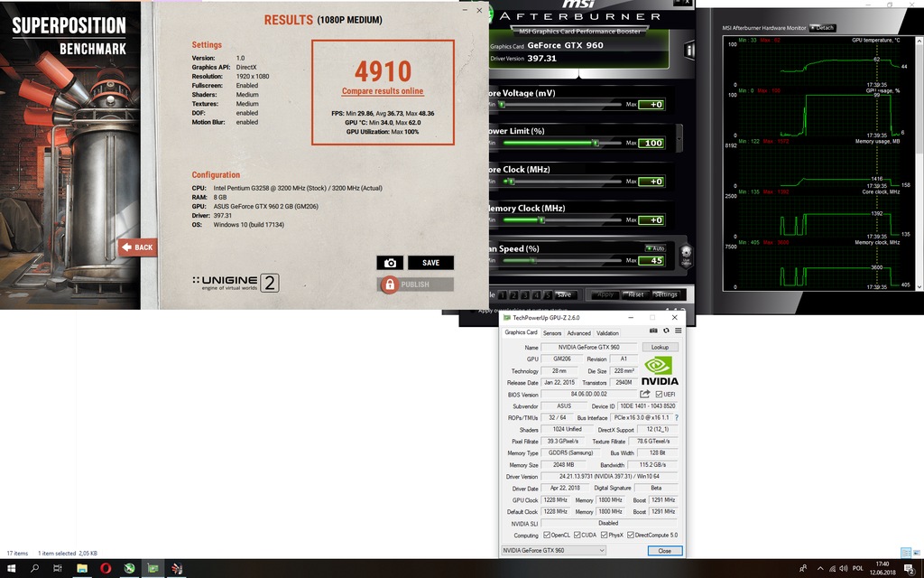Click the volume speaker tray icon
Screen dimensions: 924x578
tap(844, 569)
